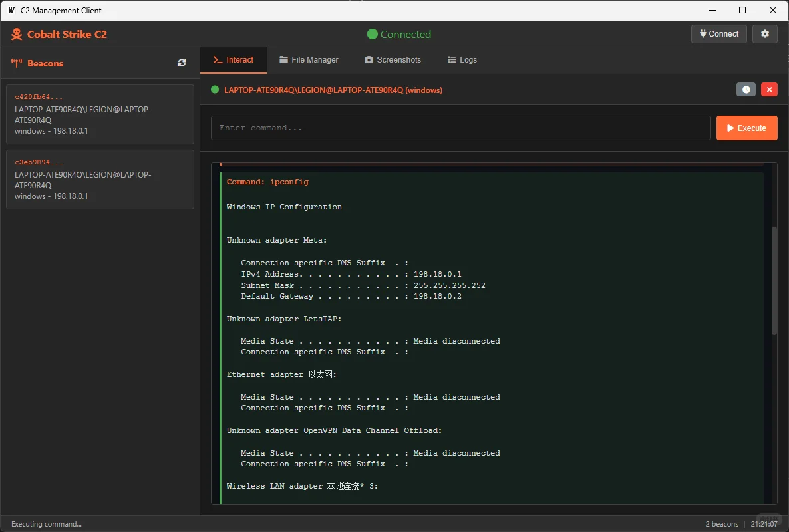Open the Logs tab
The image size is (789, 532).
[x=462, y=60]
